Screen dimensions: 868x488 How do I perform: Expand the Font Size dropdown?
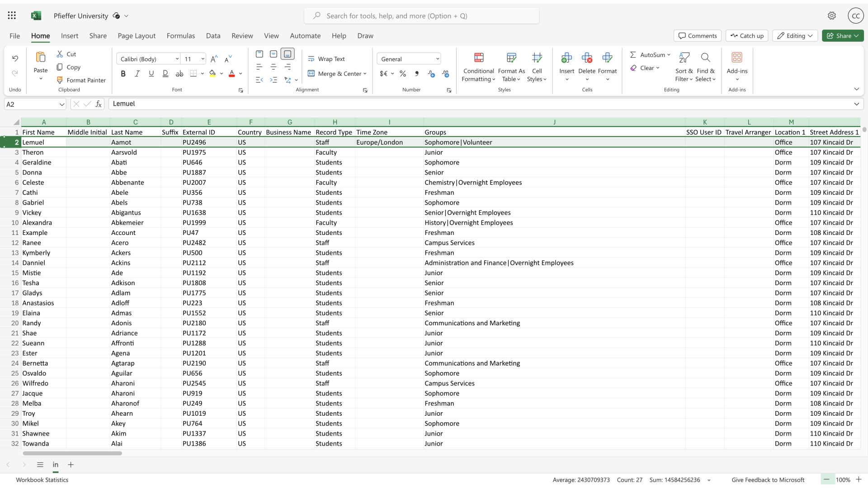tap(202, 59)
